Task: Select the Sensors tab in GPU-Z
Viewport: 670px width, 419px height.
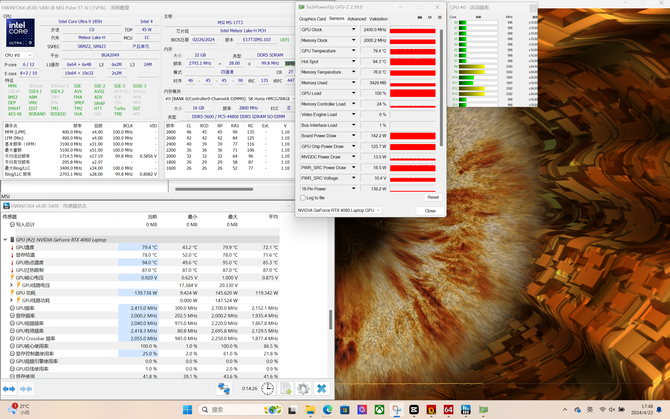Action: pos(337,18)
